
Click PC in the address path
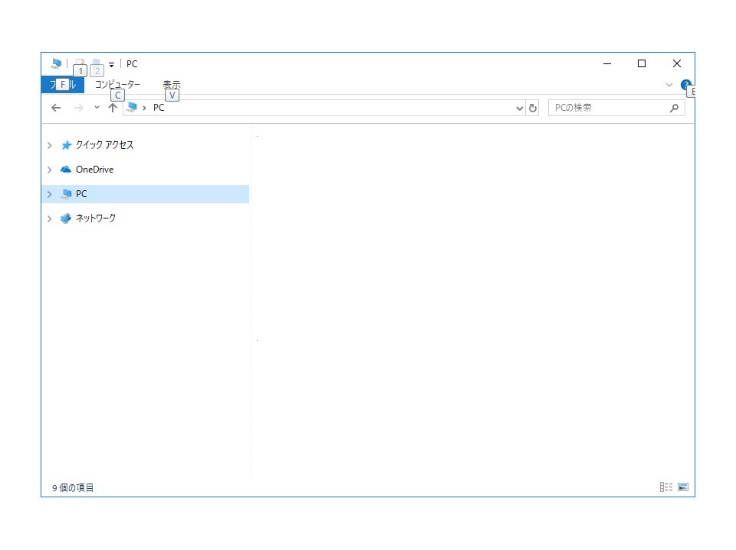point(159,108)
